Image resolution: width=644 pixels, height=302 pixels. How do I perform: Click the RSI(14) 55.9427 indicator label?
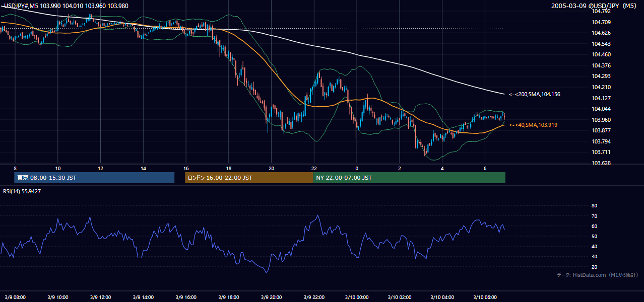click(x=22, y=191)
